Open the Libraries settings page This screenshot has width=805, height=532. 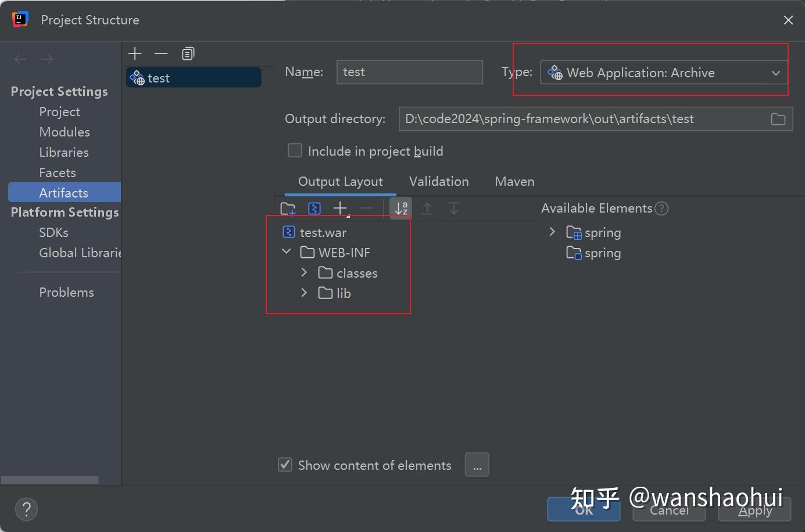point(64,152)
